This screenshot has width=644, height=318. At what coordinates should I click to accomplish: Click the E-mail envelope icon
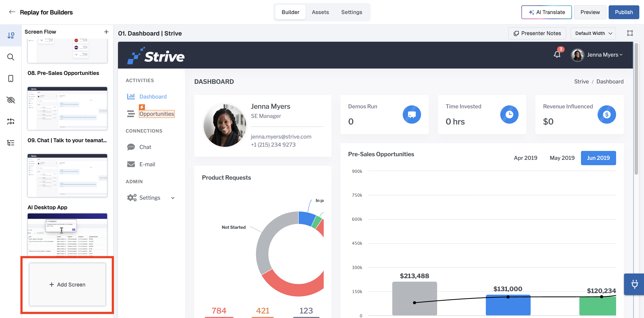pos(131,164)
